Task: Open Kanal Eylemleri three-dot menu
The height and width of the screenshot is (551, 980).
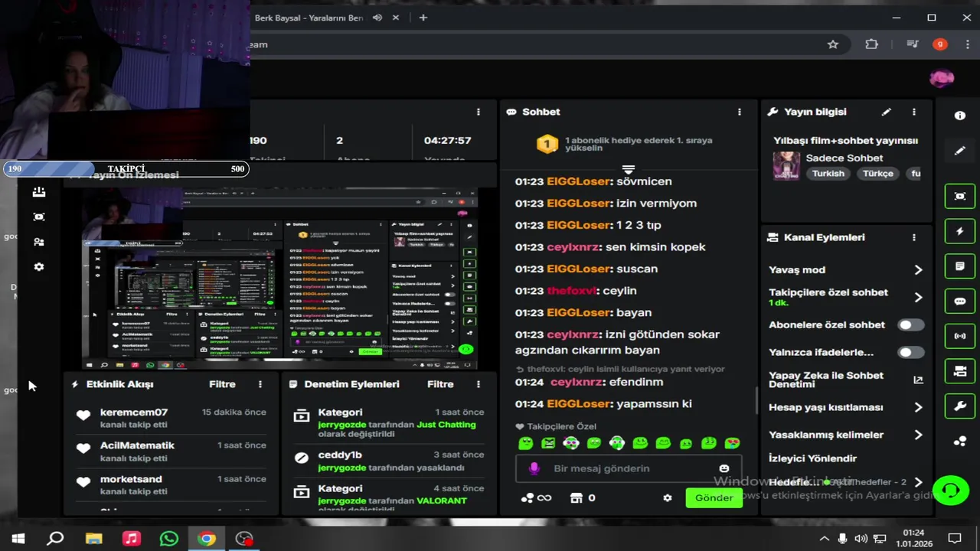Action: pos(913,238)
